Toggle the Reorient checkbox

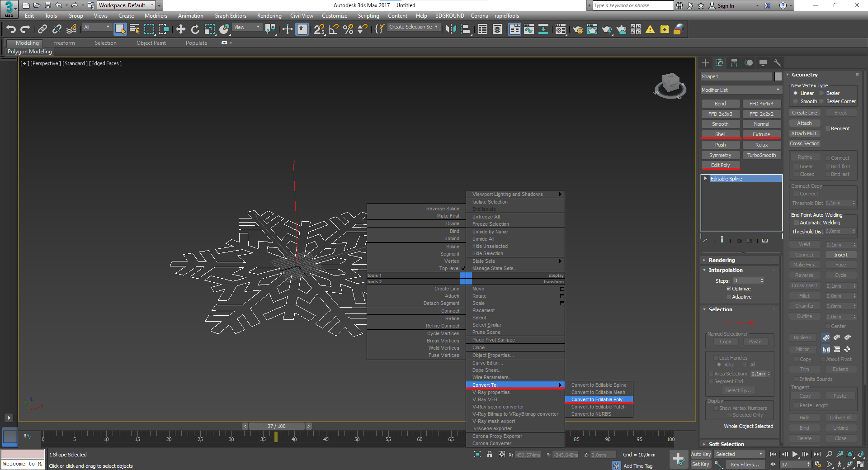828,128
